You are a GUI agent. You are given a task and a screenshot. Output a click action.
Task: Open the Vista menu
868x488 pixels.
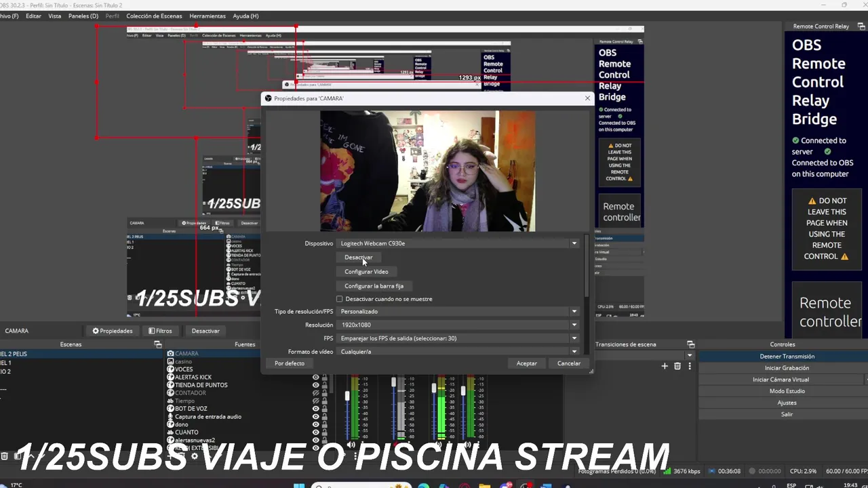[55, 16]
